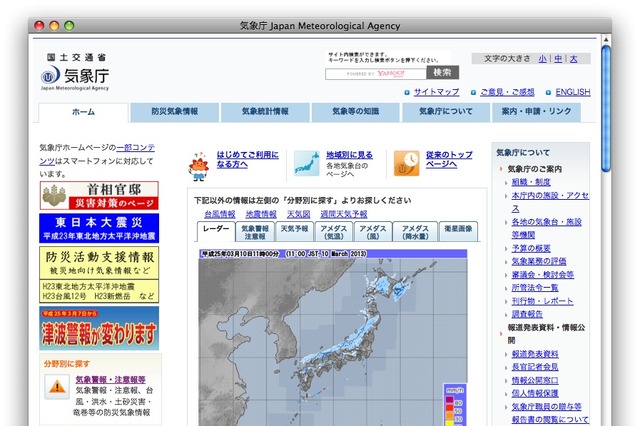Open 従来のトップページへ link

449,160
